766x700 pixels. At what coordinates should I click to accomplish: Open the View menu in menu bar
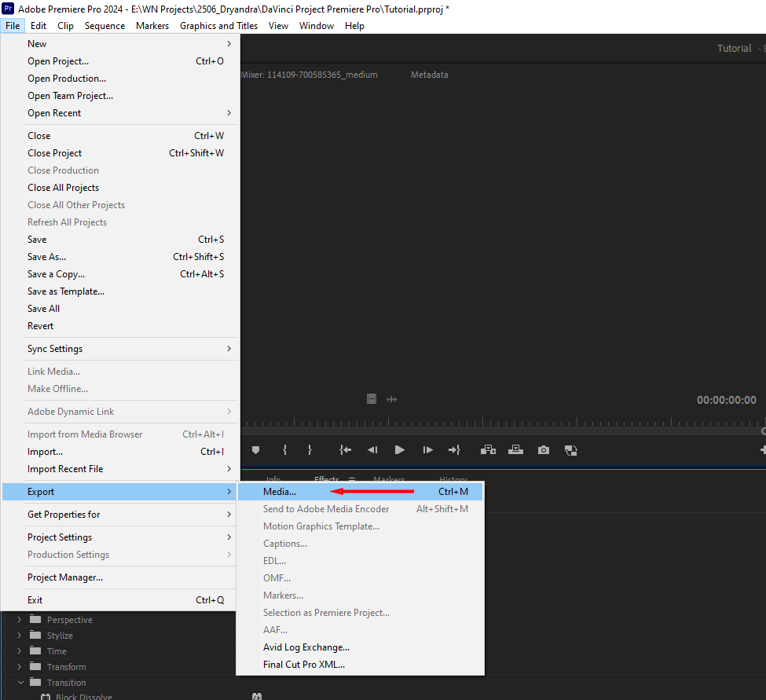click(x=278, y=26)
